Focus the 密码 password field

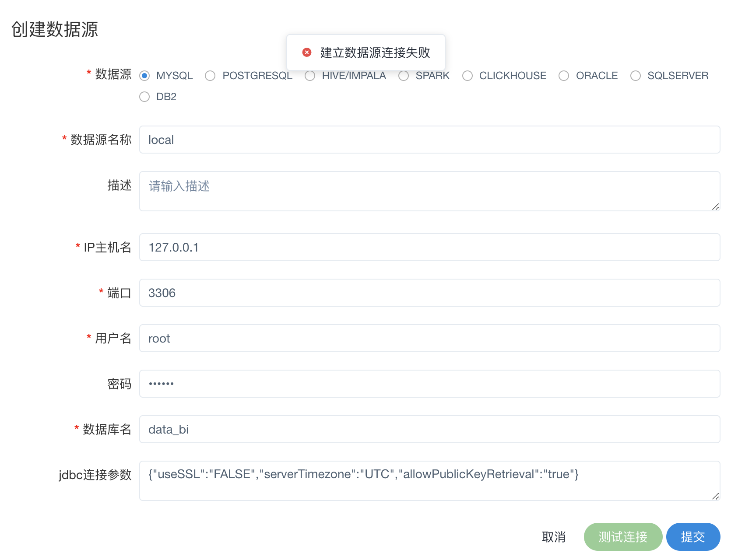429,384
